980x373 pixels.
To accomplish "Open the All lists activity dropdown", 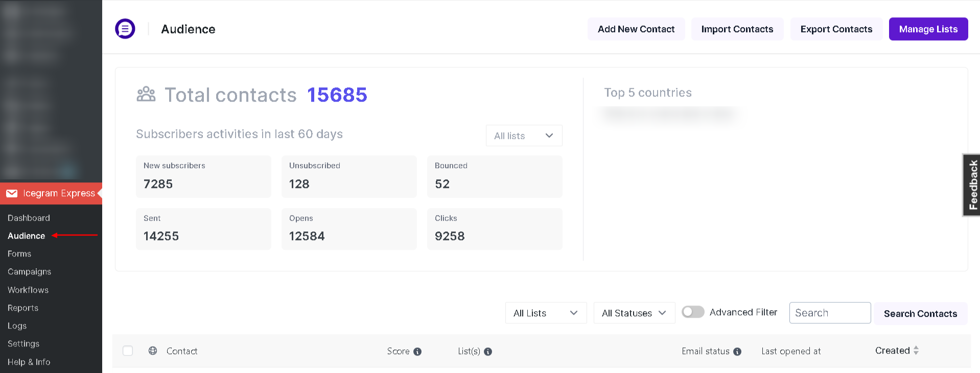I will [x=524, y=135].
